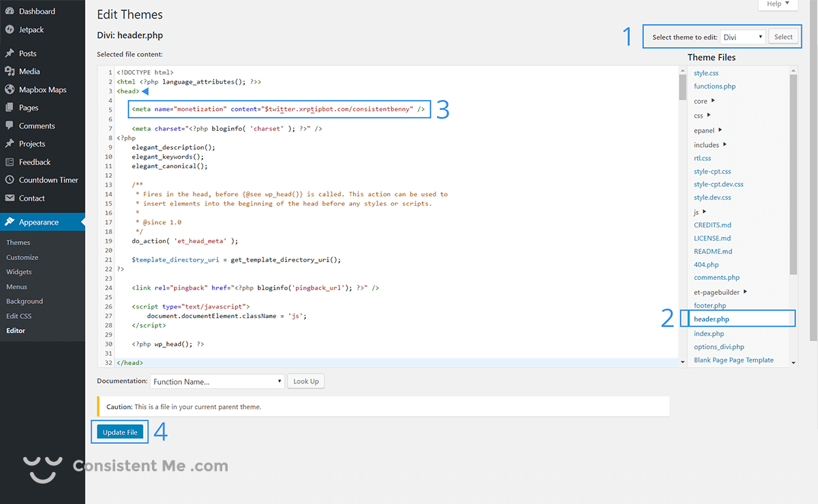This screenshot has height=504, width=818.
Task: Go to the Editor submenu
Action: click(16, 330)
